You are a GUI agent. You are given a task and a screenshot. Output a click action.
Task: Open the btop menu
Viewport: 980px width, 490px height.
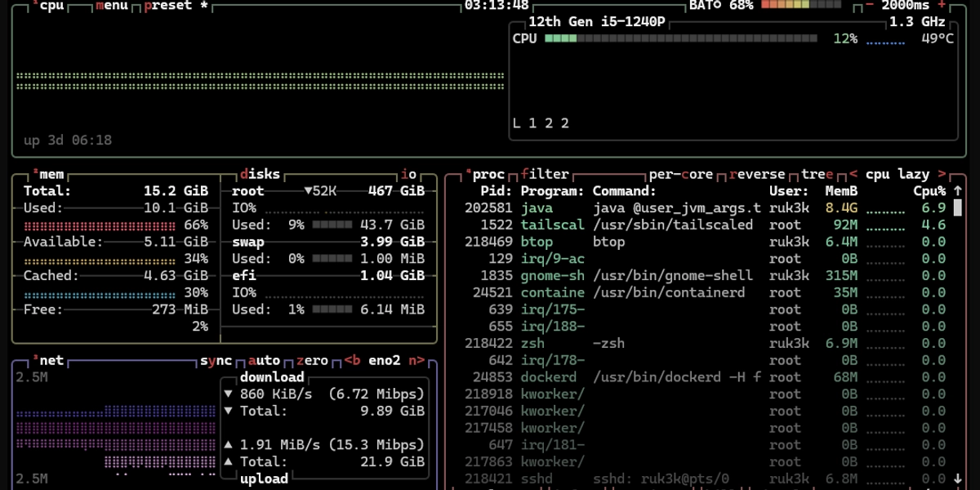(111, 6)
